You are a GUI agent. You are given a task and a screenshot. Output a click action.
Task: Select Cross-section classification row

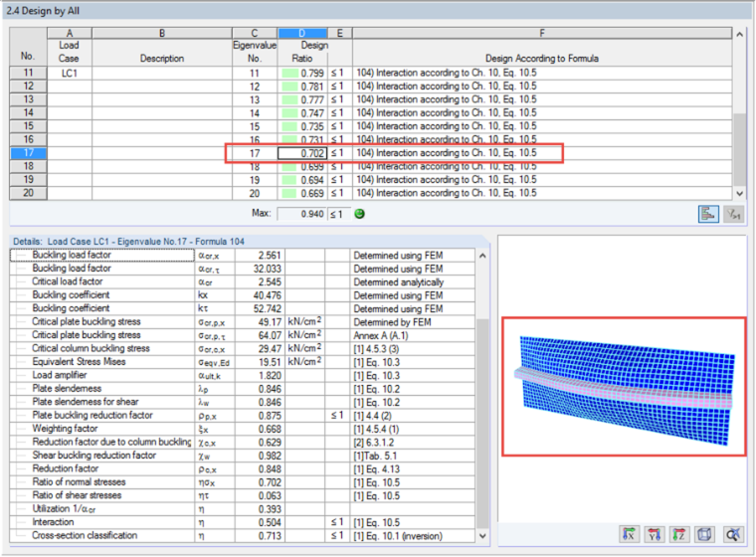[x=242, y=536]
